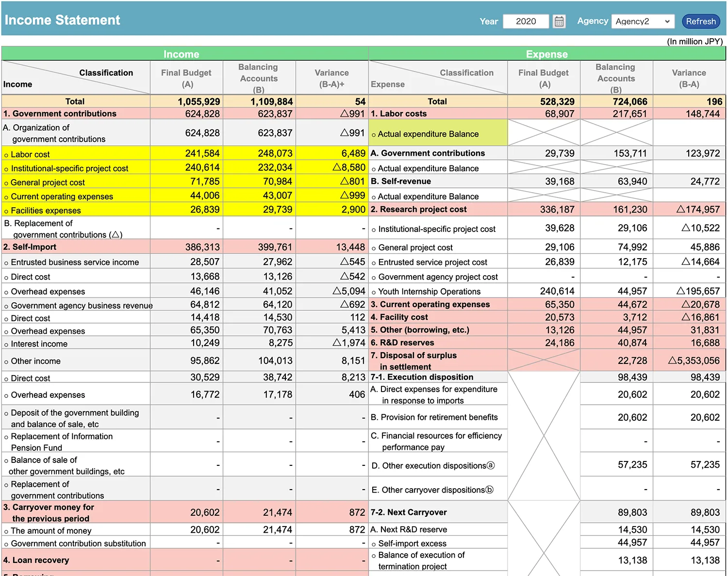Select the green 'Actual expenditure Balance' cell
The width and height of the screenshot is (728, 576).
[438, 133]
